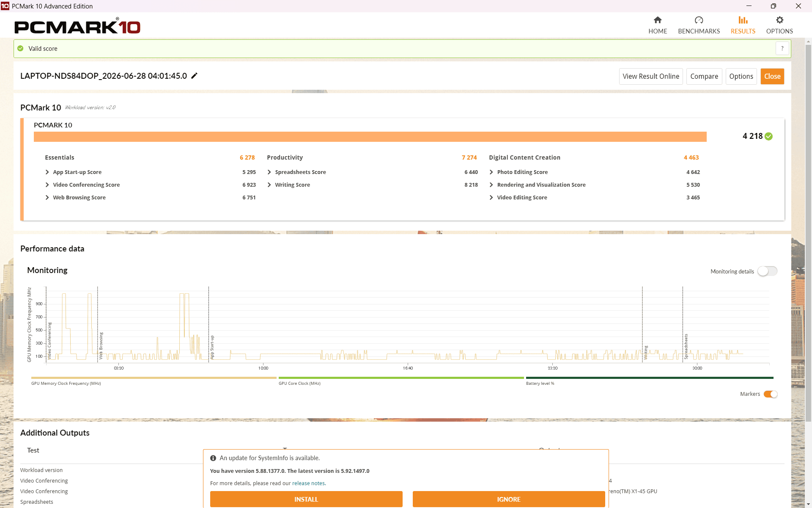Open the Benchmarks gauge icon
Viewport: 812px width, 508px height.
699,20
